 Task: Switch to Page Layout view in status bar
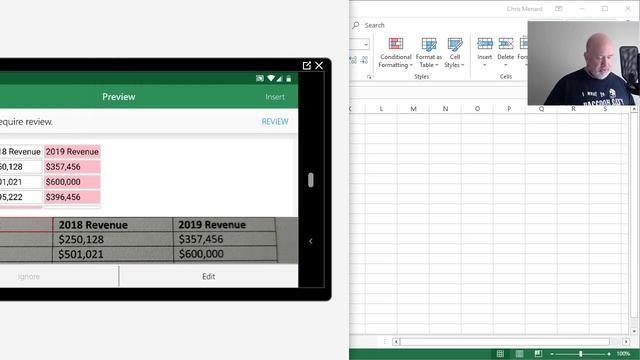[x=519, y=354]
